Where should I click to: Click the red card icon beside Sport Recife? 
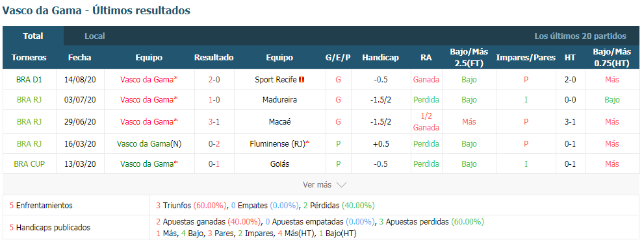(x=301, y=80)
